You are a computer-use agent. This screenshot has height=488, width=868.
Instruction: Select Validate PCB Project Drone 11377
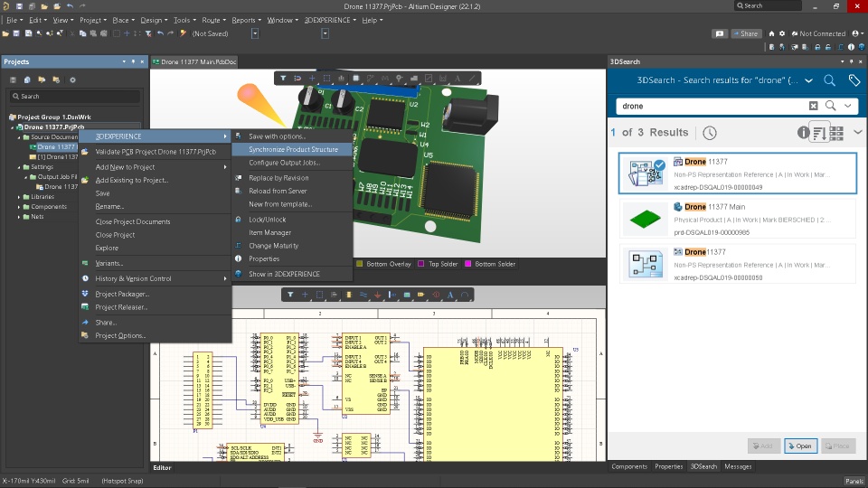155,152
